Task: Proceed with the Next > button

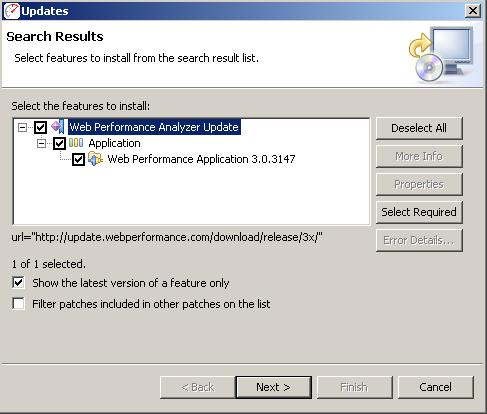Action: coord(273,387)
